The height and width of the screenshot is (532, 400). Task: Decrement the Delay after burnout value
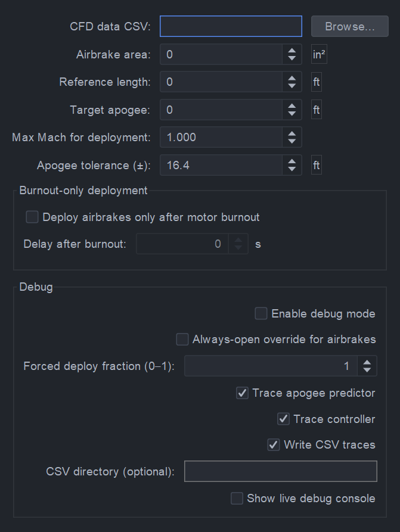(x=238, y=247)
